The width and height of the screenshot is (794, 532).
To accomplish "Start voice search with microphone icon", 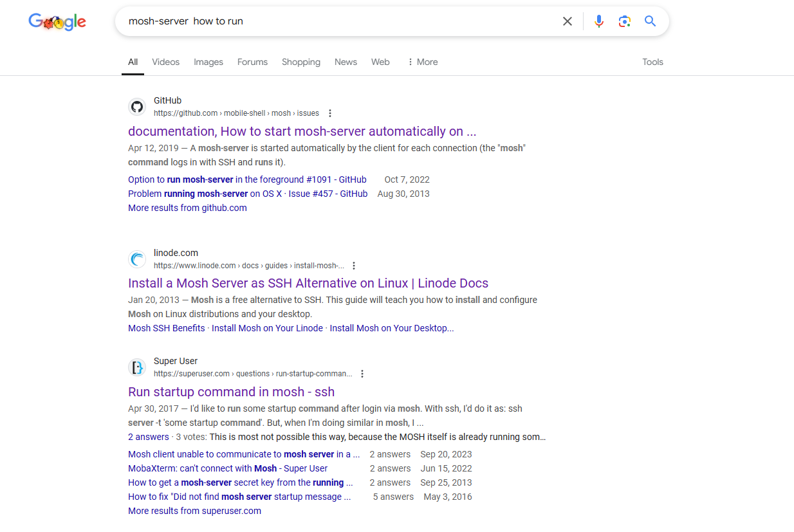I will (x=599, y=21).
